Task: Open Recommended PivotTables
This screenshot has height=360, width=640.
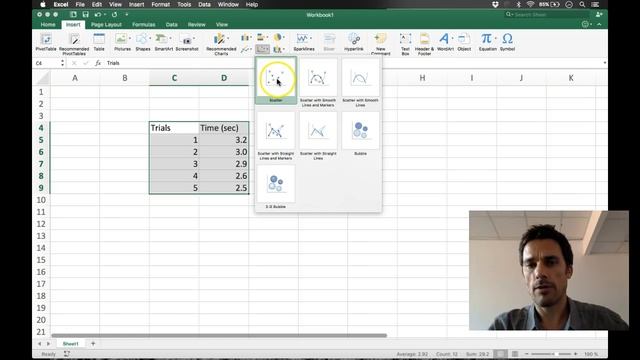Action: pos(74,44)
